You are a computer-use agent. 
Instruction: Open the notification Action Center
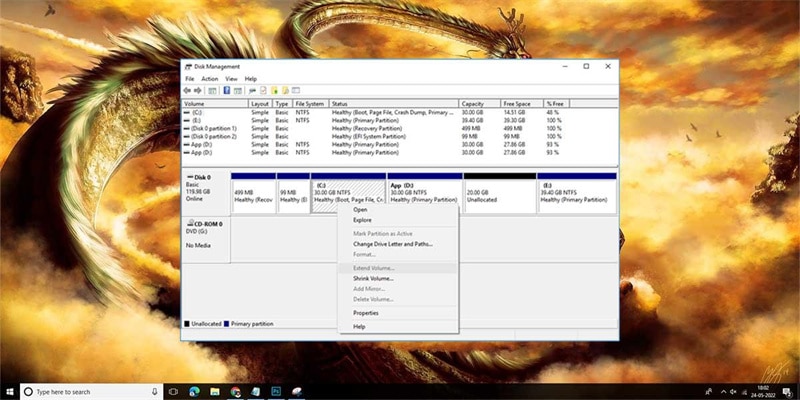coord(788,392)
